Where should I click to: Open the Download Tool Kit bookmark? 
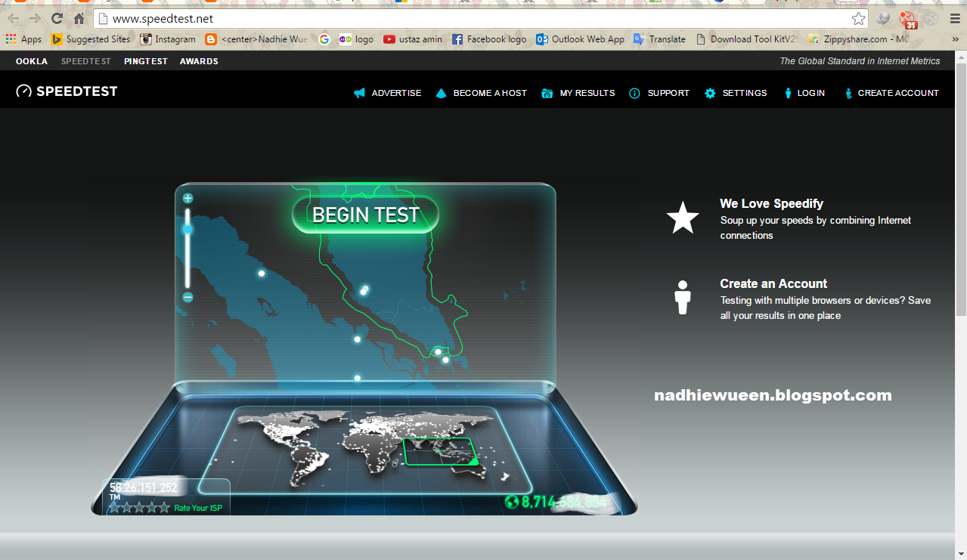coord(747,39)
